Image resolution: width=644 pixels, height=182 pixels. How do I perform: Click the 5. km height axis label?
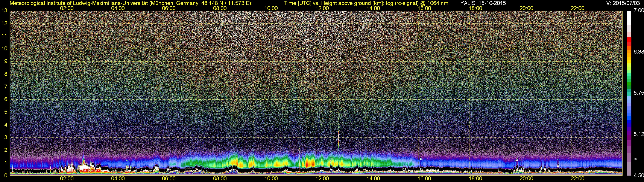pos(6,112)
